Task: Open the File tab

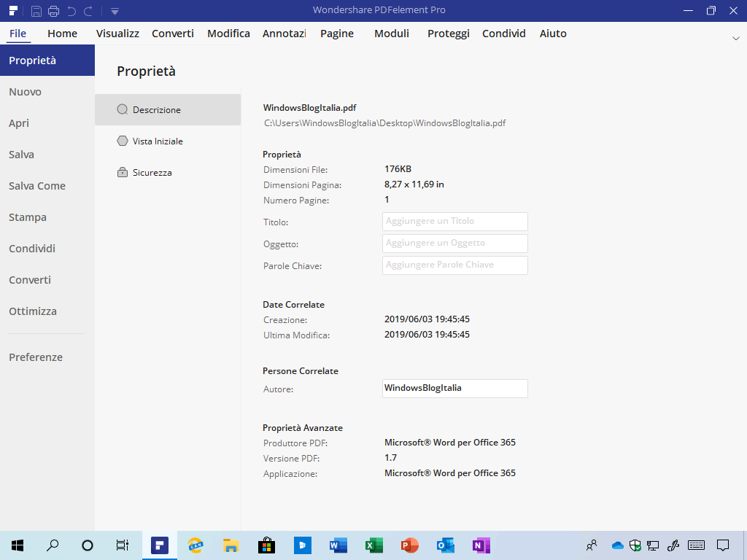Action: (18, 34)
